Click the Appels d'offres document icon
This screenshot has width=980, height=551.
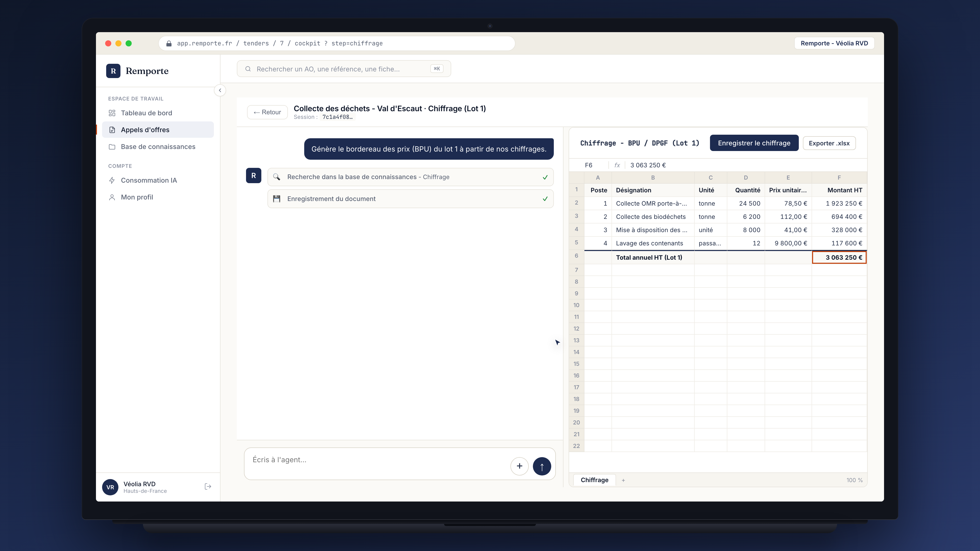[112, 130]
